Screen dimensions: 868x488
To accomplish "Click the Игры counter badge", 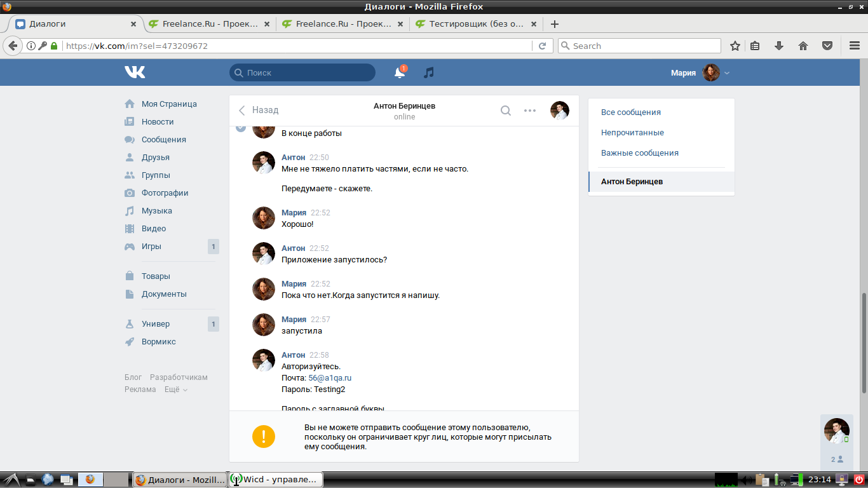I will pos(214,247).
